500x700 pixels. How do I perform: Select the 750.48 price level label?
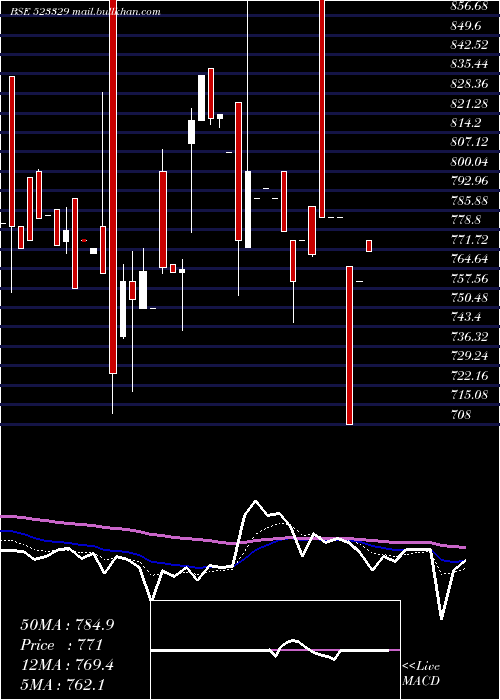pyautogui.click(x=470, y=298)
